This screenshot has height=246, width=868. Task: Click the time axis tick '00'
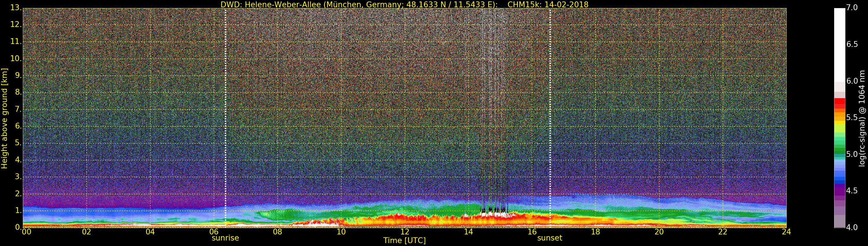pyautogui.click(x=26, y=232)
